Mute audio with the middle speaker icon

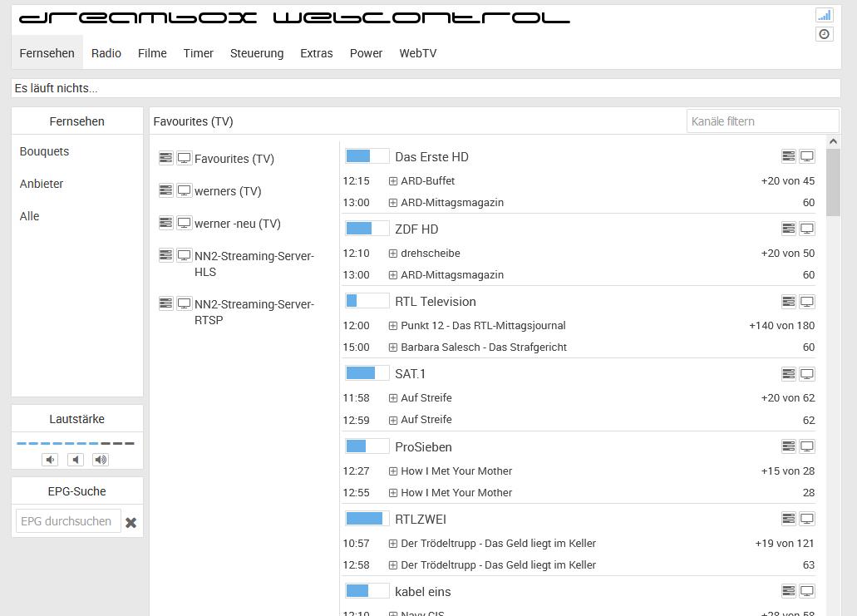tap(76, 460)
